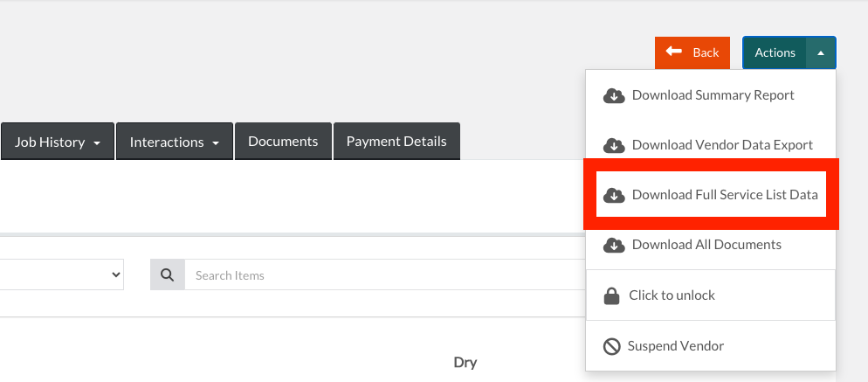Click cloud icon beside Download Full Service List Data
The width and height of the screenshot is (868, 382).
614,195
